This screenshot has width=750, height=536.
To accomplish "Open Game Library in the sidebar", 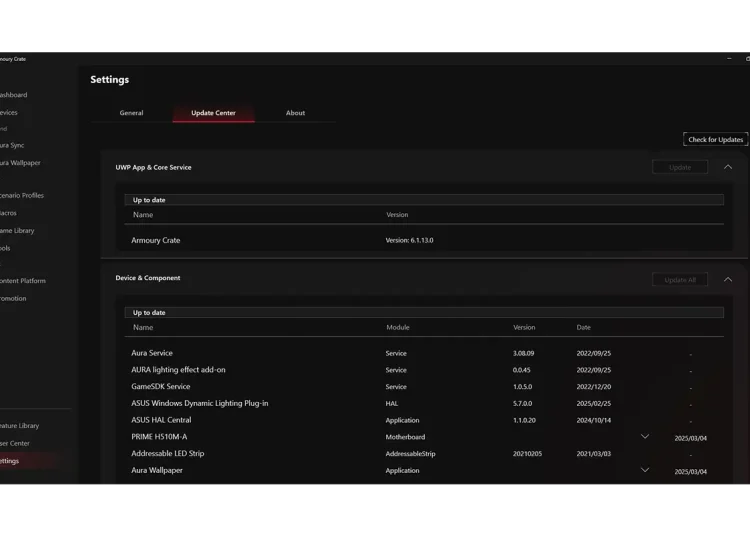I will tap(17, 230).
